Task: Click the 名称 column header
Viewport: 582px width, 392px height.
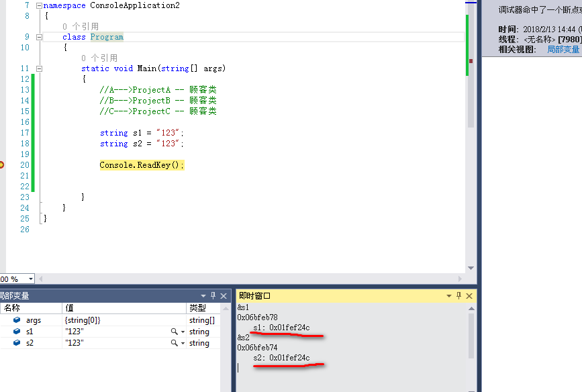Action: 31,308
